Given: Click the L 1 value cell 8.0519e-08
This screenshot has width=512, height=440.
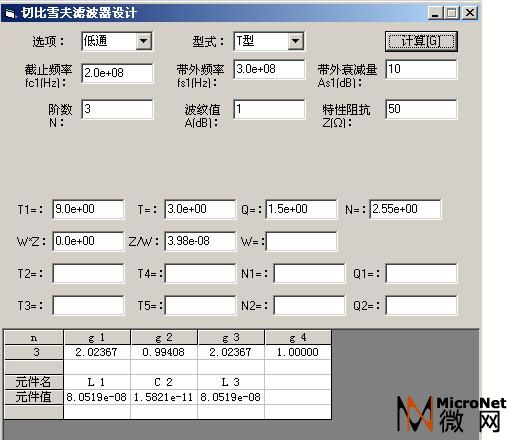Looking at the screenshot, I should (97, 397).
